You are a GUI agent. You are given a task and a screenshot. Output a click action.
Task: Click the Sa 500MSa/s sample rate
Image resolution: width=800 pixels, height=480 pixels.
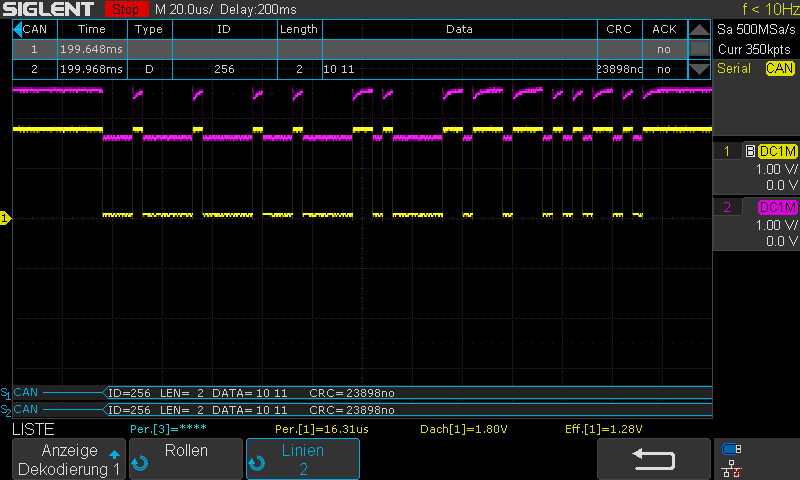756,29
